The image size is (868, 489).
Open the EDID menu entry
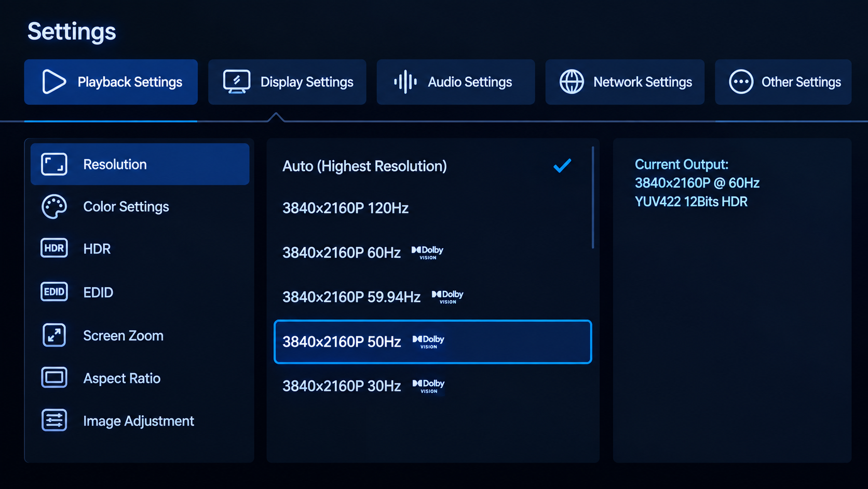tap(140, 292)
